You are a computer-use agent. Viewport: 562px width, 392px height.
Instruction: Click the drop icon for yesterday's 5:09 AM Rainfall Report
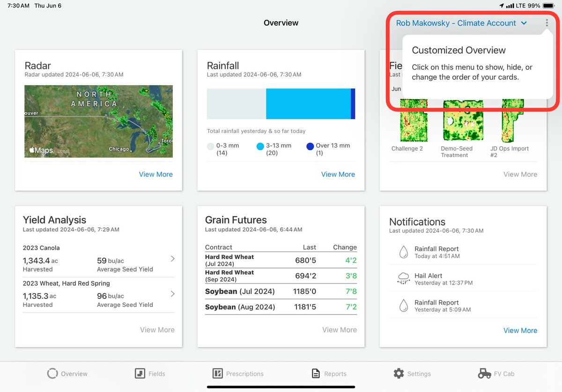tap(403, 306)
